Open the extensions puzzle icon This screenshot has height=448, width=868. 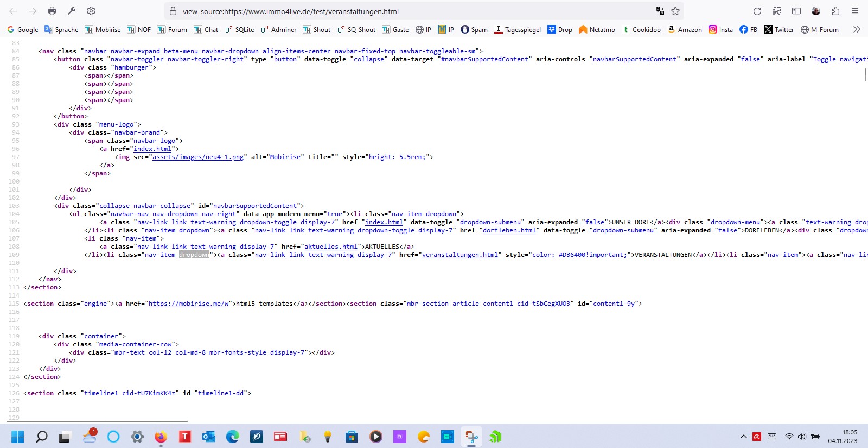click(835, 11)
